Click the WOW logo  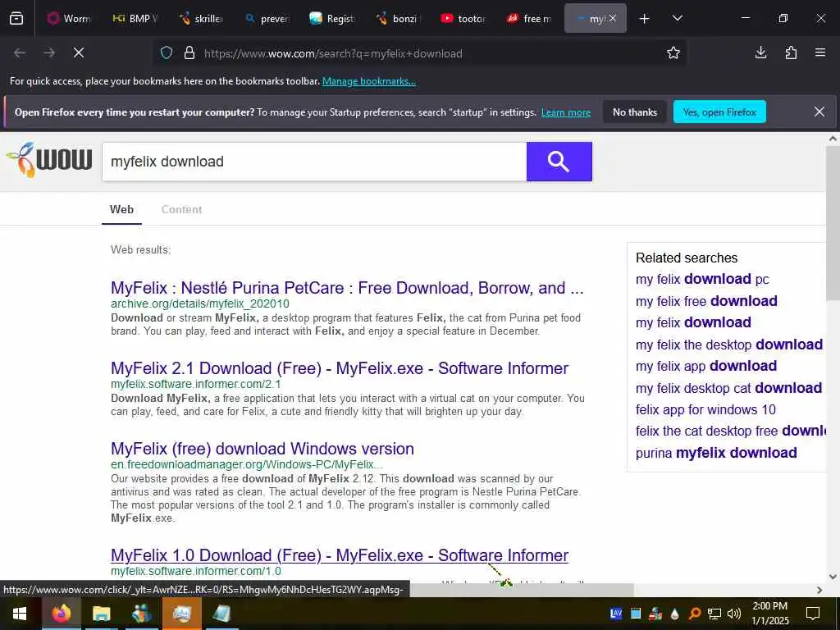pos(49,160)
